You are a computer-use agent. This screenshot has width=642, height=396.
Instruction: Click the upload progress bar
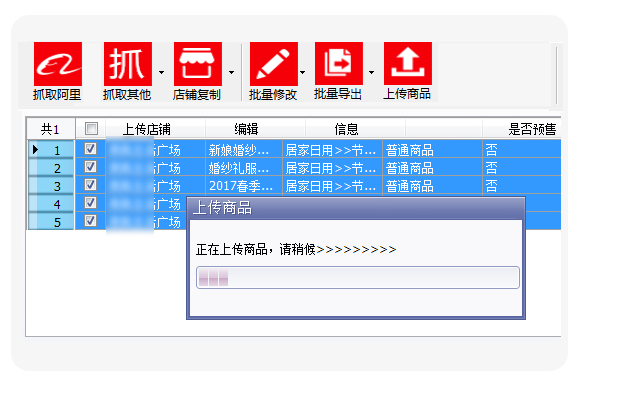(x=358, y=278)
